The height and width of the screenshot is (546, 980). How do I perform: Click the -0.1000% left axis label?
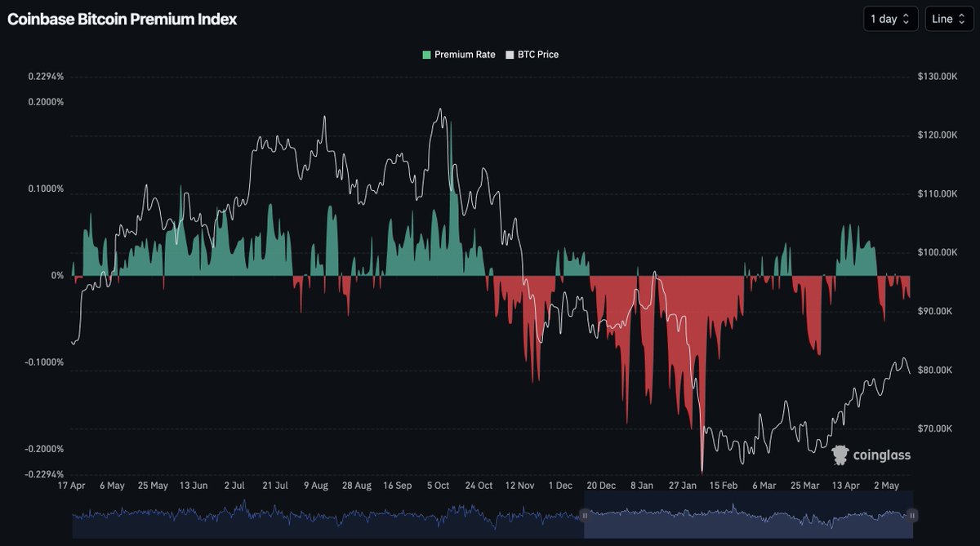click(44, 362)
